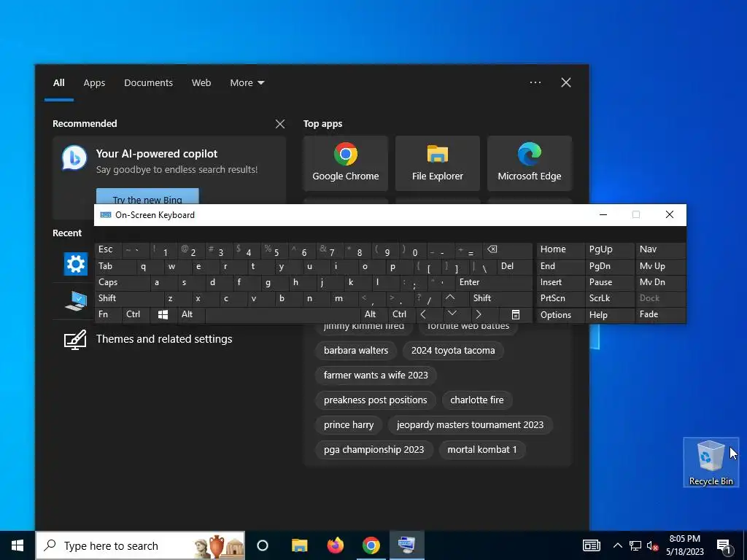Open the Windows Start button
Screen dimensions: 747x560
coord(18,545)
